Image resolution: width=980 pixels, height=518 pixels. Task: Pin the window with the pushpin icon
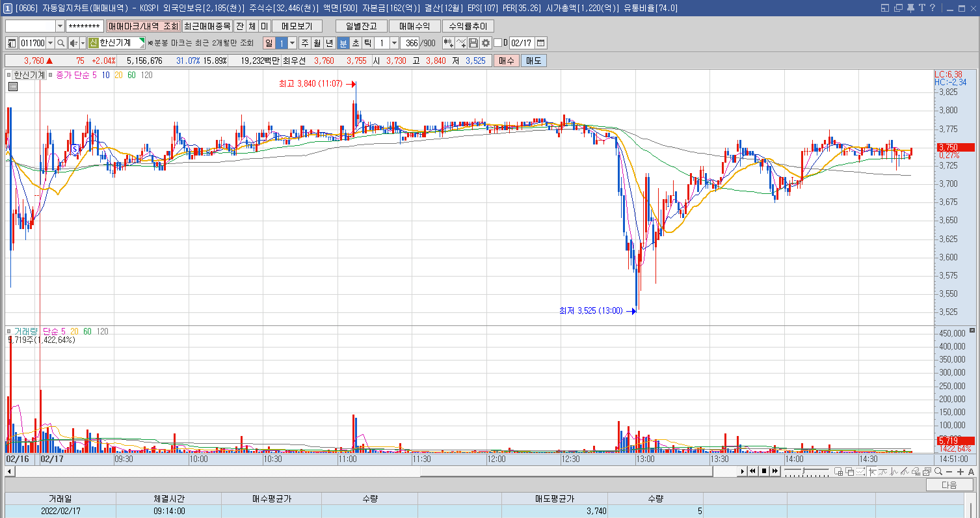point(910,8)
